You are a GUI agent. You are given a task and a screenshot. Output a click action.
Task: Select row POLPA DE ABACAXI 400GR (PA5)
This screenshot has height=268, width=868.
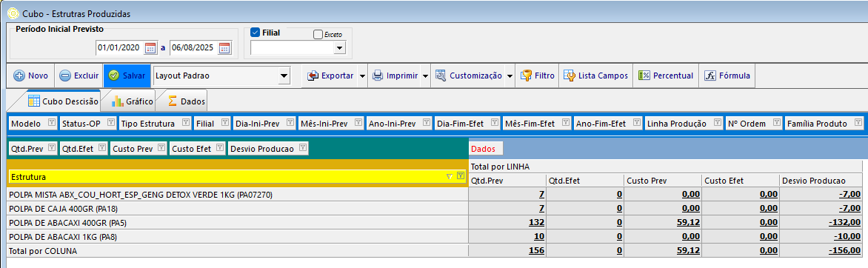click(238, 223)
